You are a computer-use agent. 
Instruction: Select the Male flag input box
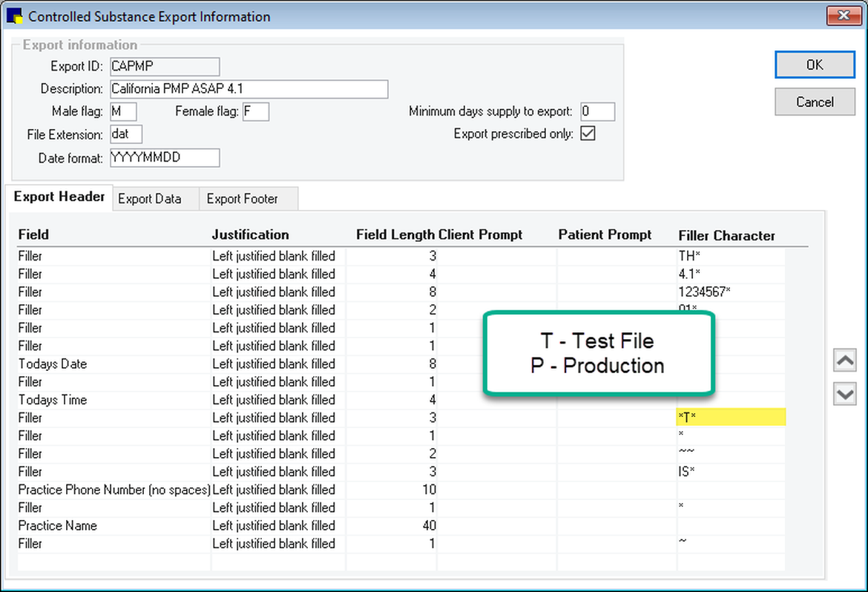123,111
